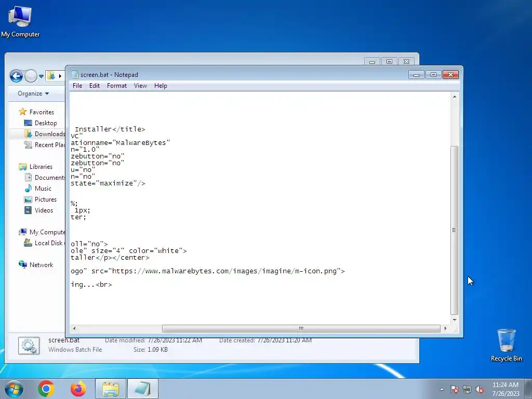Click the Forward arrow button in Explorer
The width and height of the screenshot is (532, 399).
pyautogui.click(x=31, y=76)
